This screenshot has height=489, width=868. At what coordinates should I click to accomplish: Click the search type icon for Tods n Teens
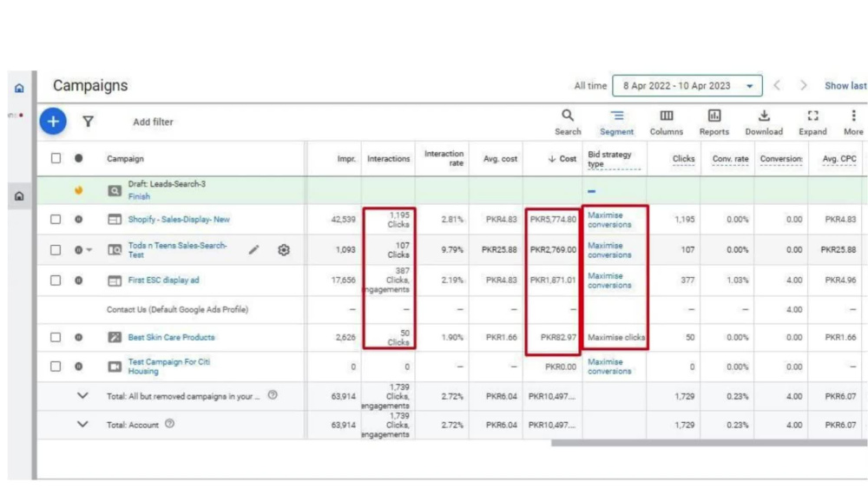tap(115, 250)
